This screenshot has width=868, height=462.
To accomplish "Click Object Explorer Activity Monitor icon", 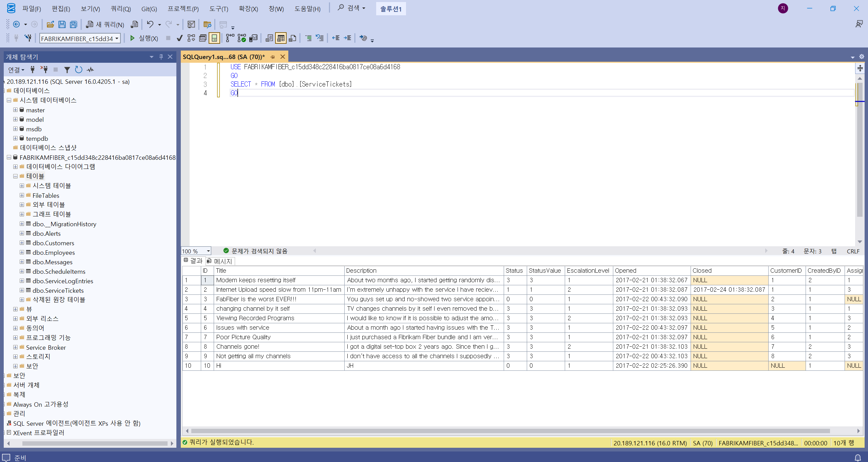I will 90,70.
